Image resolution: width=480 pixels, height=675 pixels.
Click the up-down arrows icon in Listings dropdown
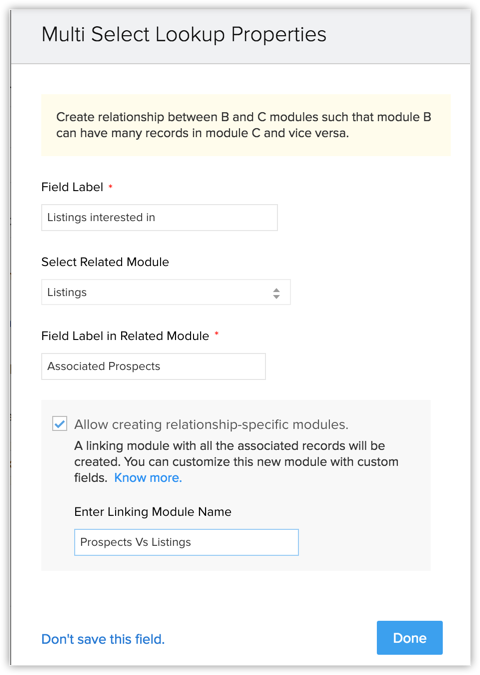(276, 293)
